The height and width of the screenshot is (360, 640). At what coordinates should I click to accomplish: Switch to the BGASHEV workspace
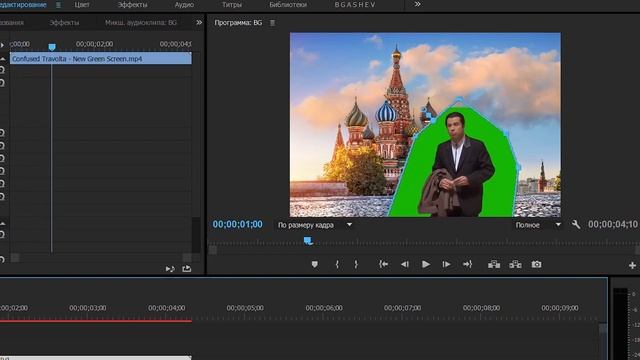(x=355, y=5)
